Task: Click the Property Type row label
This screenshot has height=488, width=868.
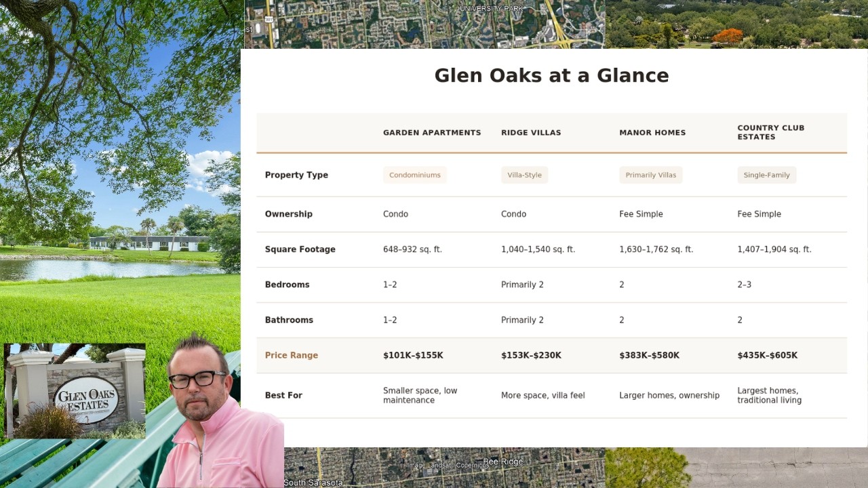Action: [x=296, y=175]
